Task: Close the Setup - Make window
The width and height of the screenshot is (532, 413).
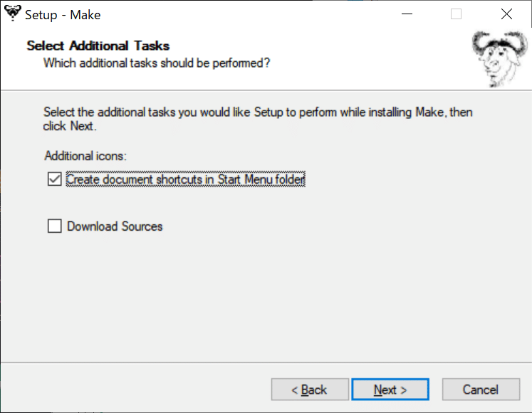Action: click(x=506, y=14)
